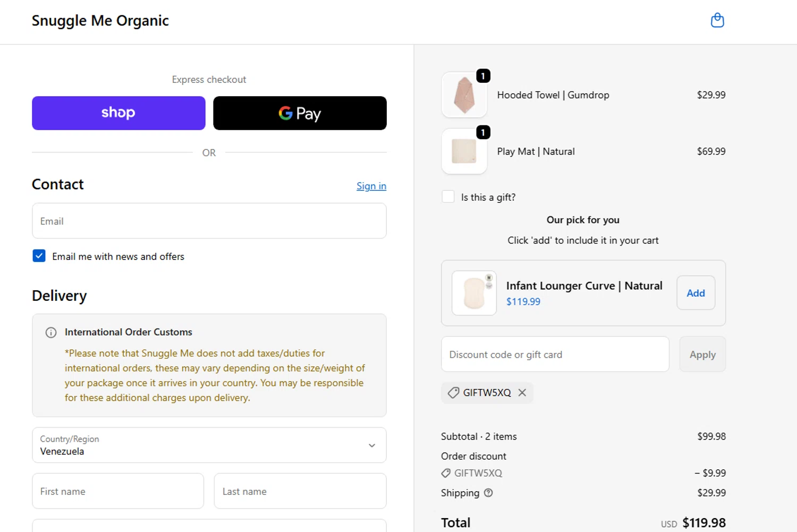Screen dimensions: 797x532
Task: Click the Apply discount button
Action: click(x=702, y=354)
